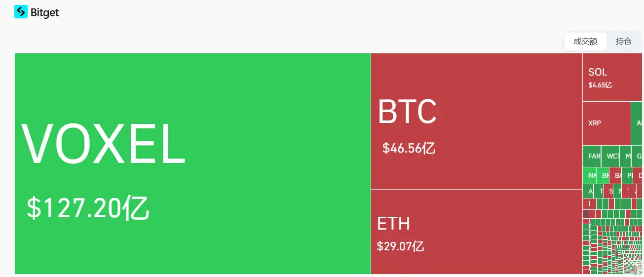The height and width of the screenshot is (277, 644).
Task: Click the green tile right of XRP
Action: click(637, 123)
